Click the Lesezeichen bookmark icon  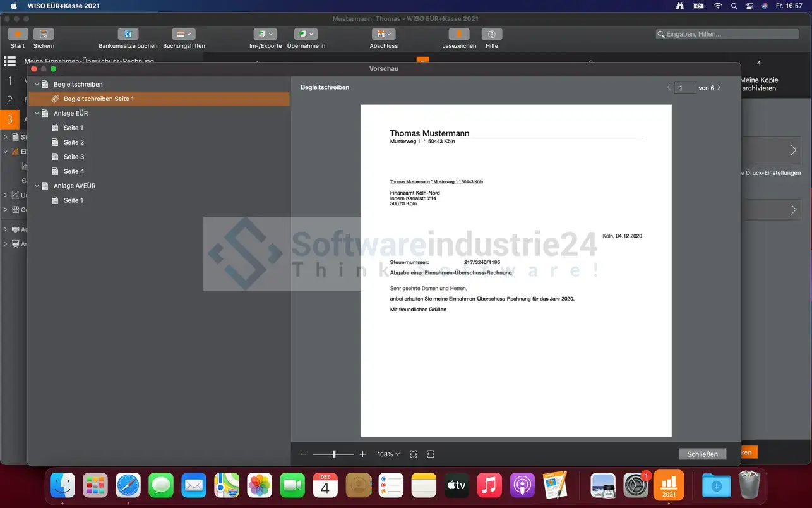click(x=459, y=34)
